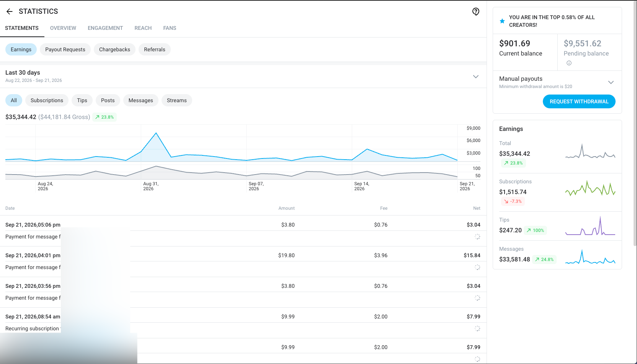Expand the Last 30 days date range
Image resolution: width=637 pixels, height=364 pixels.
[x=476, y=77]
